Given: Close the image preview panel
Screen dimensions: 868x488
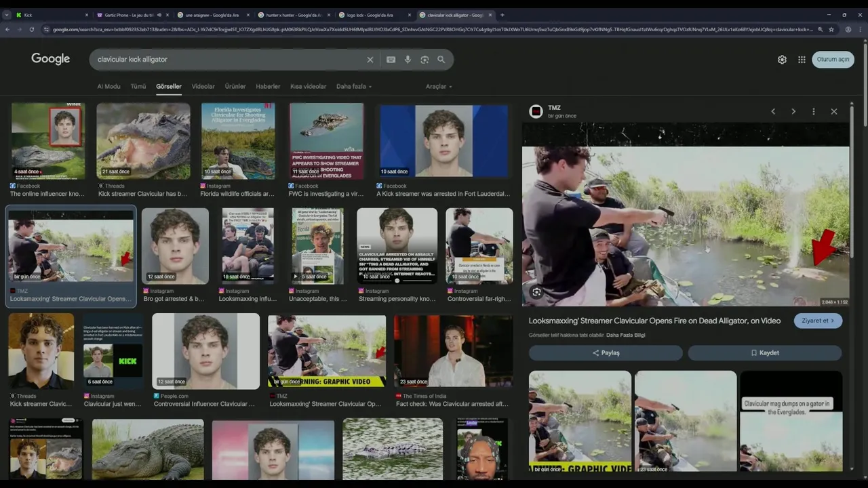Looking at the screenshot, I should 834,111.
